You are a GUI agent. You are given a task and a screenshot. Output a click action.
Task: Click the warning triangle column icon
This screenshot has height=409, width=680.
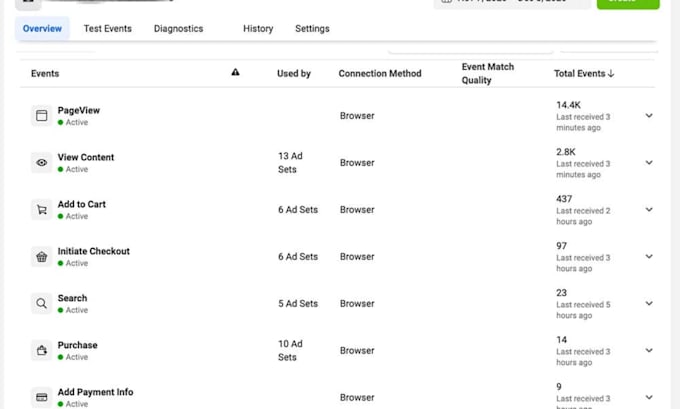pos(235,72)
